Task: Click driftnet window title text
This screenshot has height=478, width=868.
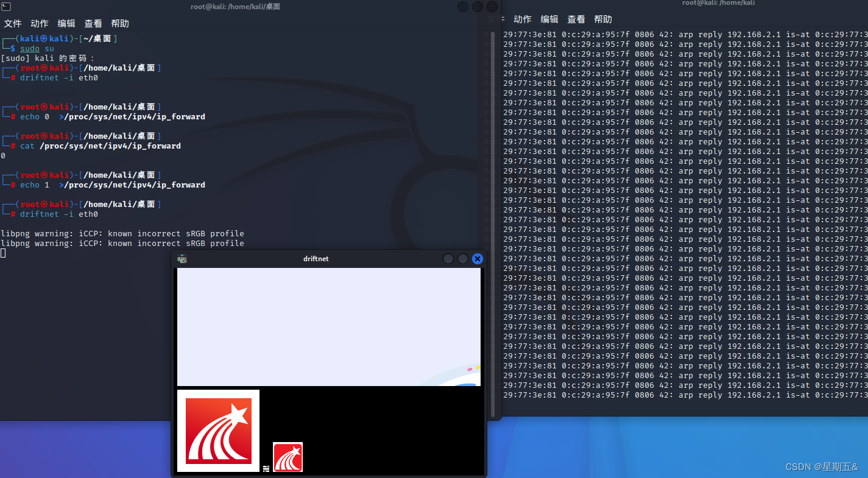Action: tap(316, 259)
